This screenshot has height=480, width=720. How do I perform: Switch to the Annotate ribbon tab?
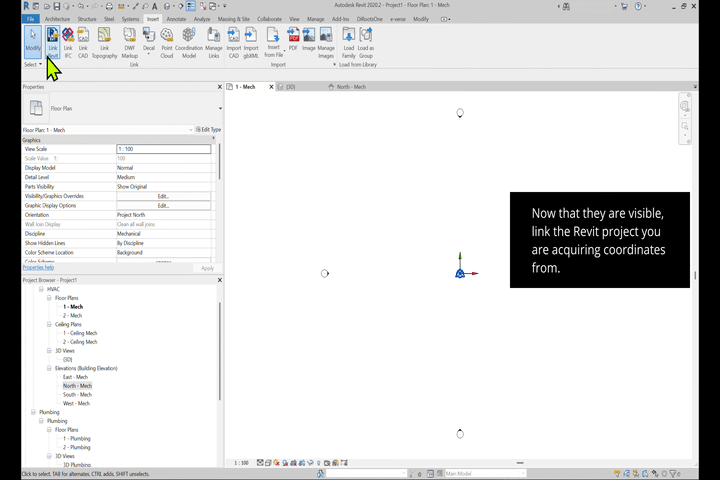point(176,19)
